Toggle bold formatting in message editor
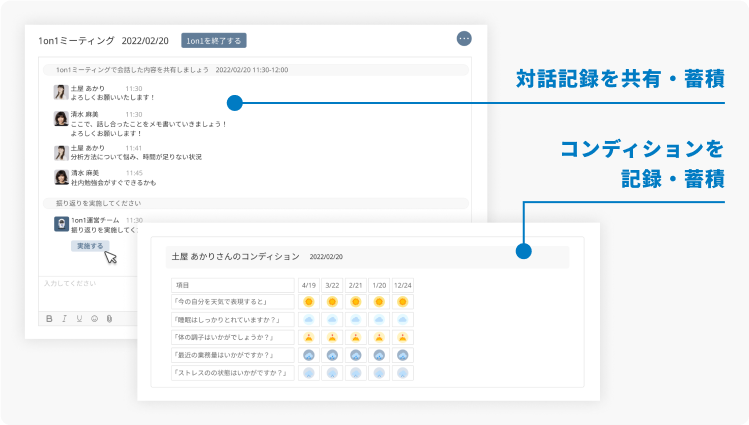This screenshot has height=425, width=749. click(x=49, y=318)
